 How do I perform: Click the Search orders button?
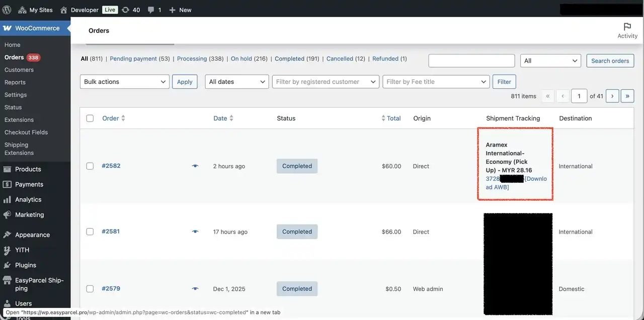tap(610, 60)
